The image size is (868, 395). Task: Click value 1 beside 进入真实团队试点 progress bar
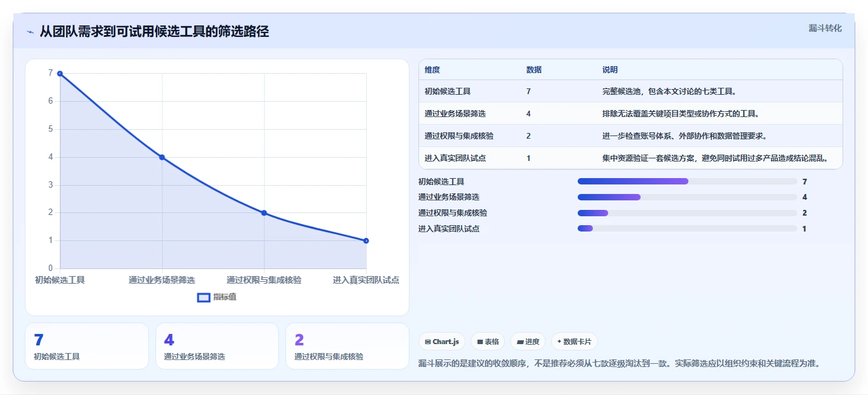(804, 229)
